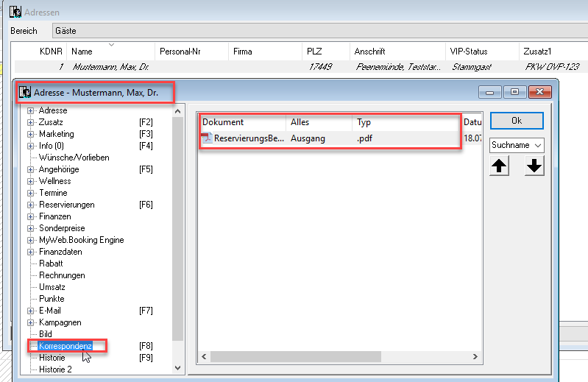588x382 pixels.
Task: Expand the Sonderpreise tree node
Action: click(x=30, y=228)
